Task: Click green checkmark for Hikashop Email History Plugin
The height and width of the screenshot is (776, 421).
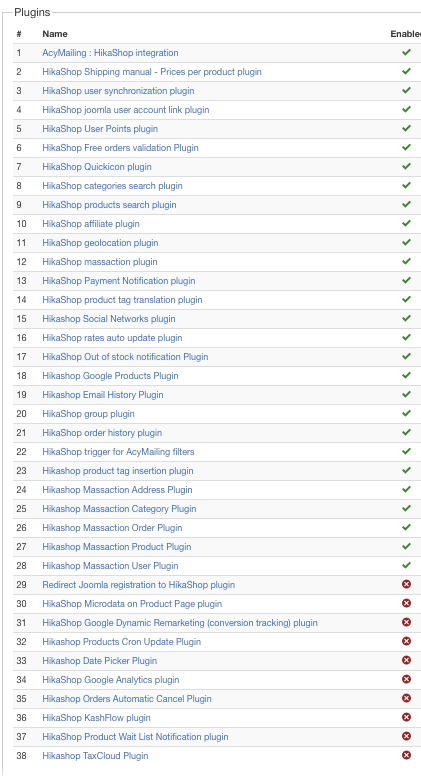Action: (x=406, y=394)
